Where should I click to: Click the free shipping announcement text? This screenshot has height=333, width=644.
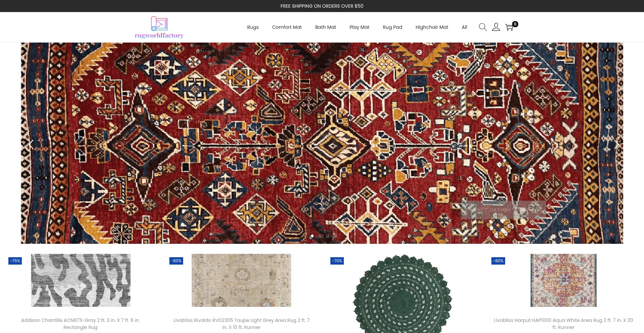click(x=322, y=6)
